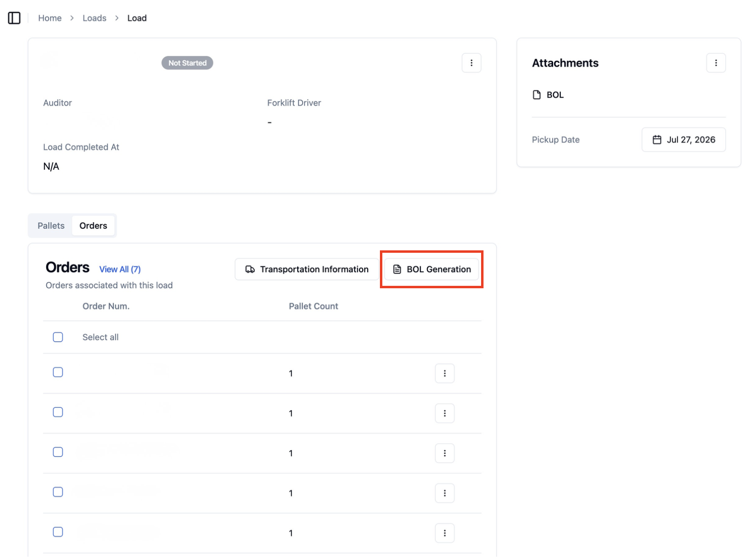Click the Order Num. column header
The width and height of the screenshot is (753, 560).
[x=106, y=306]
